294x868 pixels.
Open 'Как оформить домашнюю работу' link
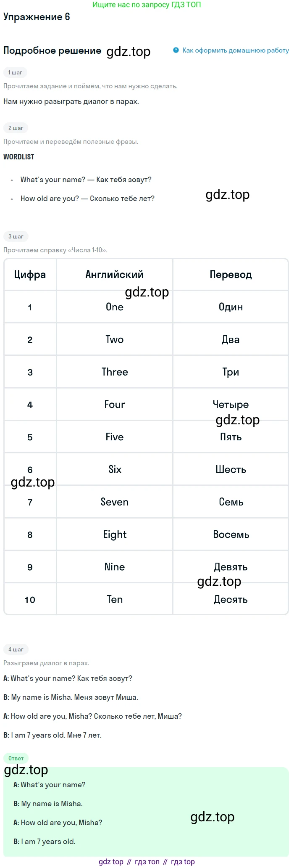click(x=236, y=50)
